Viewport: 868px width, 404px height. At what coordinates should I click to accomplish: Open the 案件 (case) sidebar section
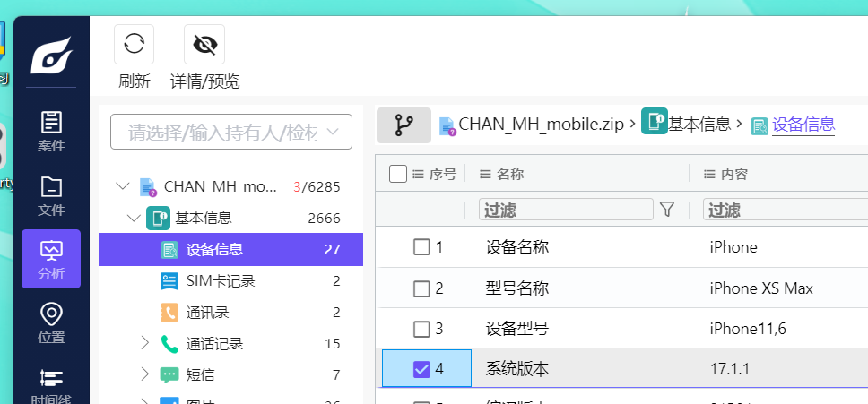pos(51,131)
